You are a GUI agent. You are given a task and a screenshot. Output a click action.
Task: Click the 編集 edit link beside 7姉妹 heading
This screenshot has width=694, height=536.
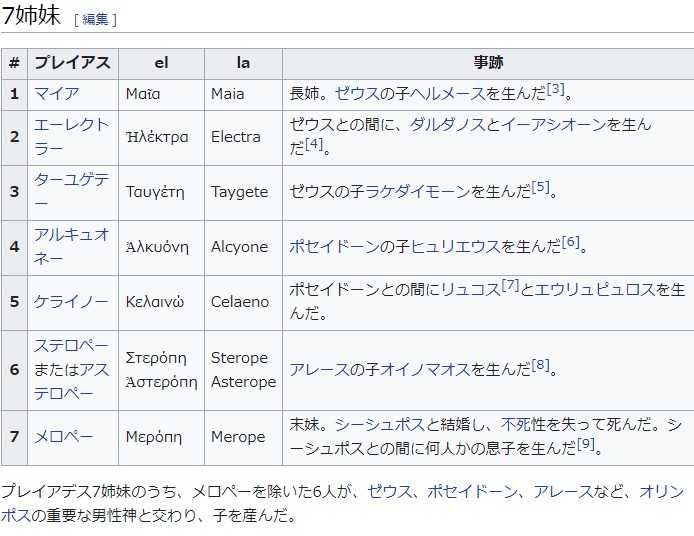click(95, 19)
